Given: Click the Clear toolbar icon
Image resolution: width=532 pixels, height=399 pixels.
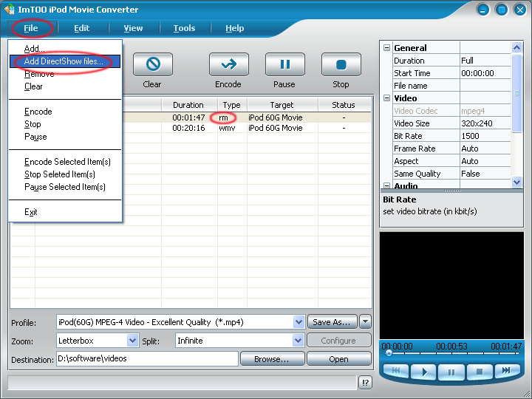Looking at the screenshot, I should click(153, 64).
